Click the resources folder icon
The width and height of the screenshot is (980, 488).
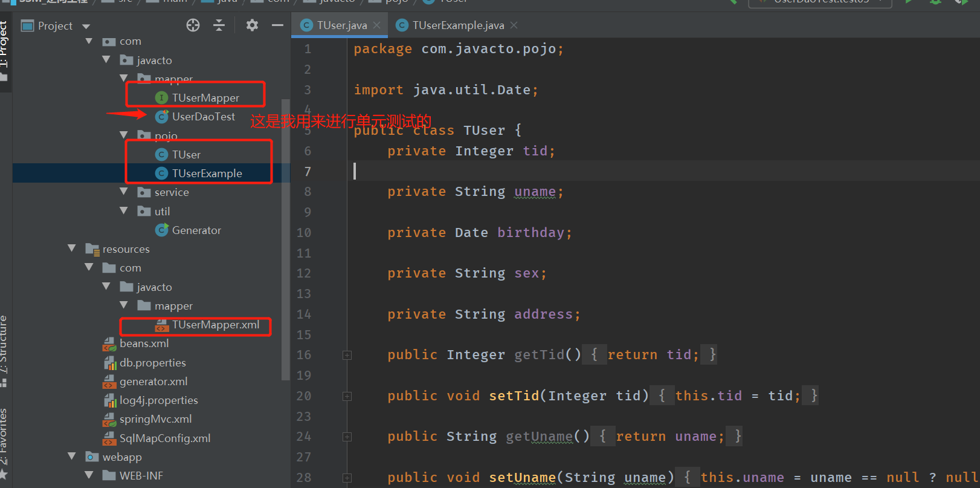pyautogui.click(x=92, y=249)
